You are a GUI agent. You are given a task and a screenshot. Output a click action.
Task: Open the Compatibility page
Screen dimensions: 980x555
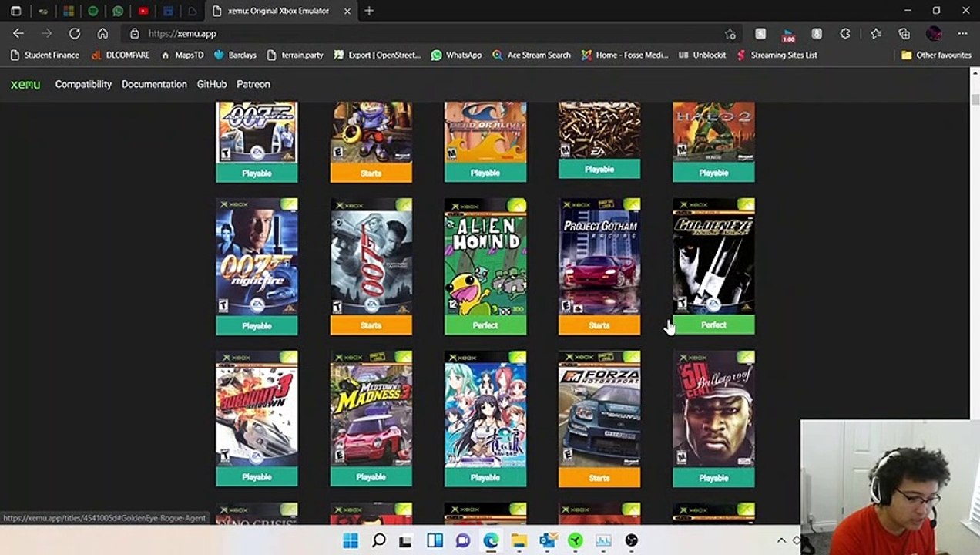83,85
